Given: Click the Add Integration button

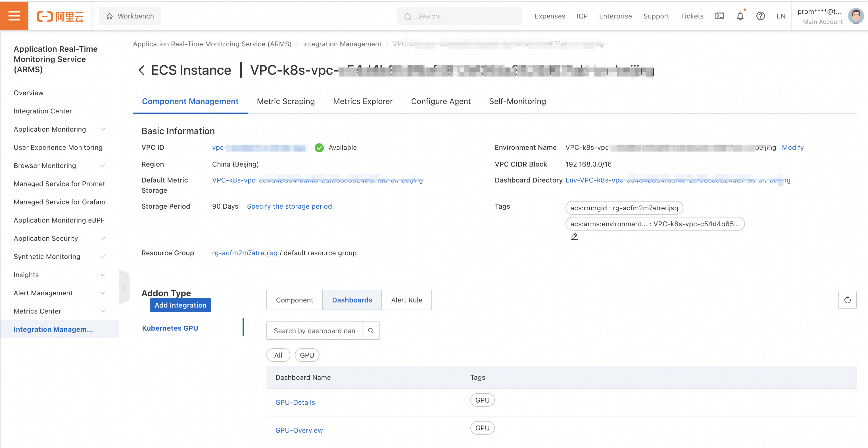Looking at the screenshot, I should pos(180,305).
